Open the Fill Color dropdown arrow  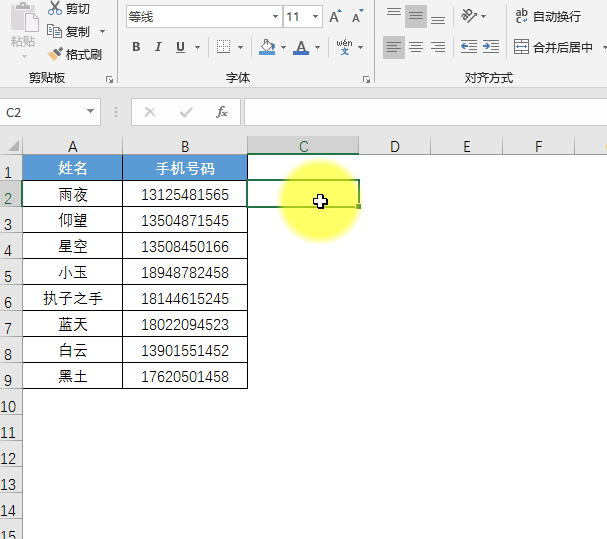pos(283,47)
